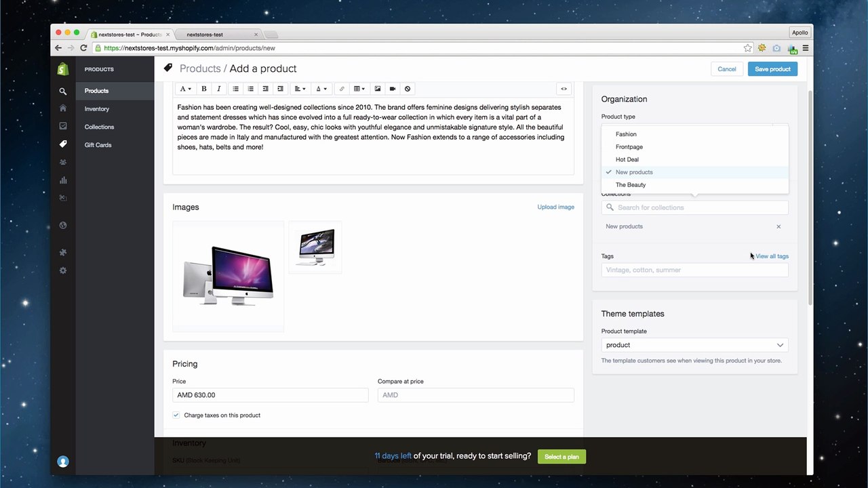Click the Shopify logo in the sidebar
Image resolution: width=868 pixels, height=488 pixels.
coord(63,69)
